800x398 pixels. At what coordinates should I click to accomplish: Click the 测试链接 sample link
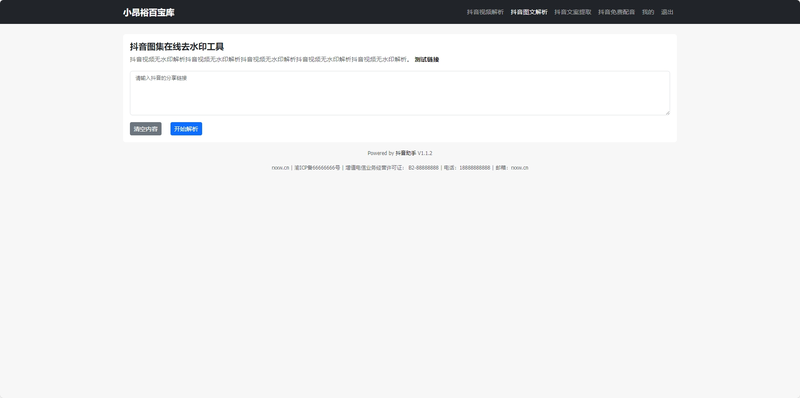click(x=427, y=60)
